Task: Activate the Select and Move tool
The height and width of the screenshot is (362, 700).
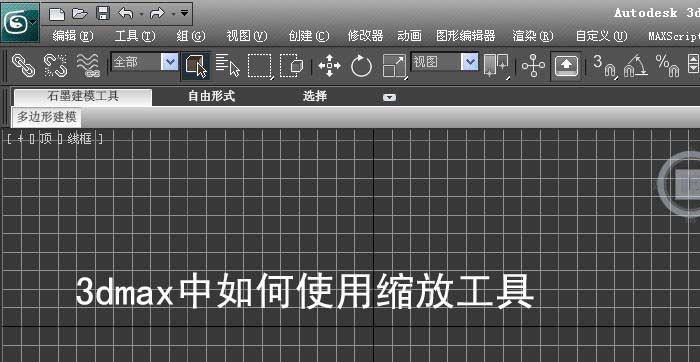Action: click(329, 66)
